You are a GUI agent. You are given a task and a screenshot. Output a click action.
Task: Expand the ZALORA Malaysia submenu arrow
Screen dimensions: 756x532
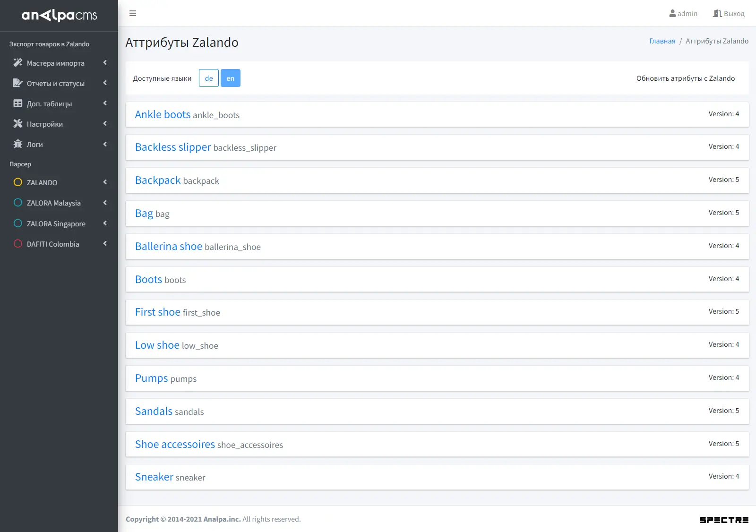point(105,203)
